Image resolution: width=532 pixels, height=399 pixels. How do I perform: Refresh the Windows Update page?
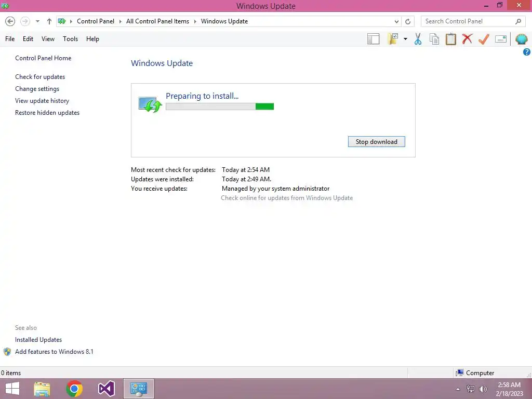[408, 21]
